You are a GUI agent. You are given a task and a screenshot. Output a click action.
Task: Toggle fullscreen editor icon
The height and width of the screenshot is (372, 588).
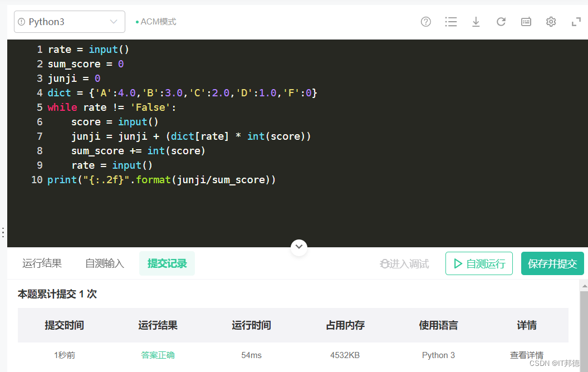(576, 22)
